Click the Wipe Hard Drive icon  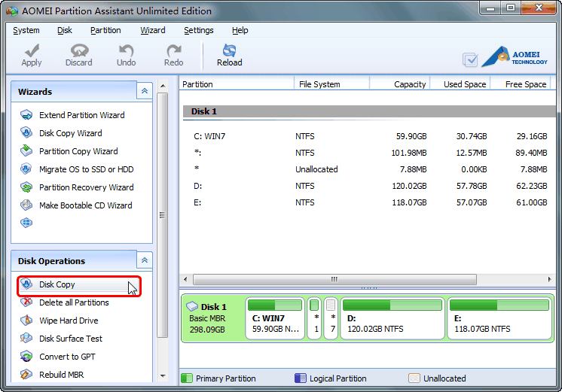pyautogui.click(x=26, y=321)
